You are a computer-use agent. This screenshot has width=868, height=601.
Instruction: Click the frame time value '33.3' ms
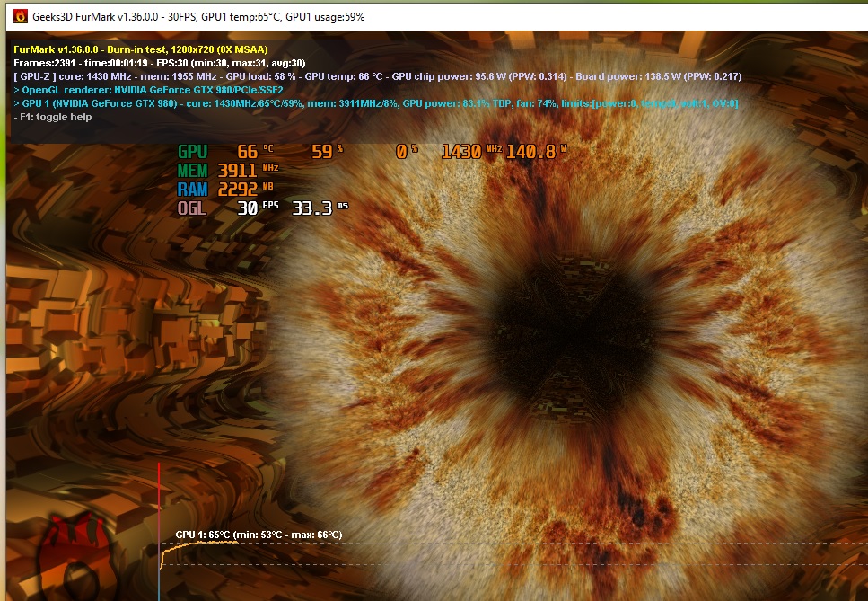pyautogui.click(x=312, y=208)
